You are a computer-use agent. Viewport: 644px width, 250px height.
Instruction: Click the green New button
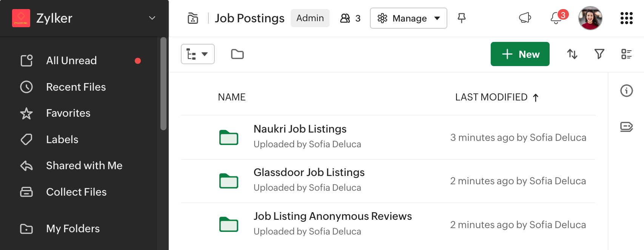pyautogui.click(x=520, y=54)
